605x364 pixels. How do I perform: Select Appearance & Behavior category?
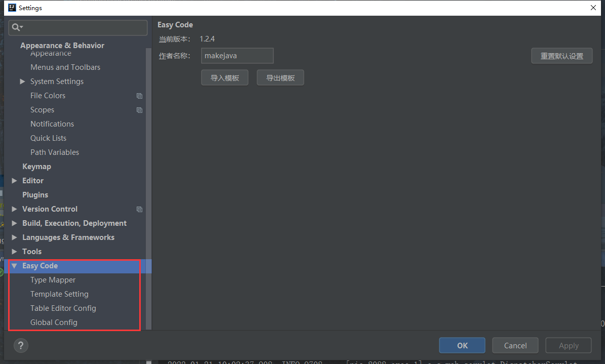coord(62,45)
